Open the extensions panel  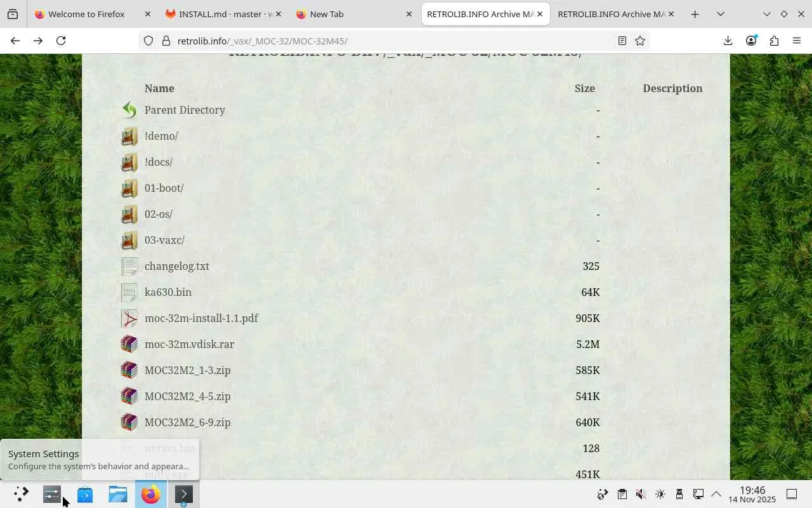(774, 41)
